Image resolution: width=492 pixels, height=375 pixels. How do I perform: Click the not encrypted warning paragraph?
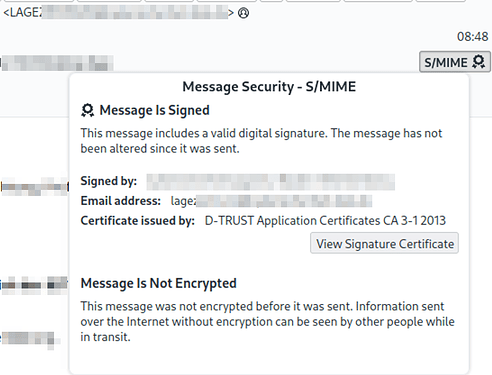coord(267,321)
